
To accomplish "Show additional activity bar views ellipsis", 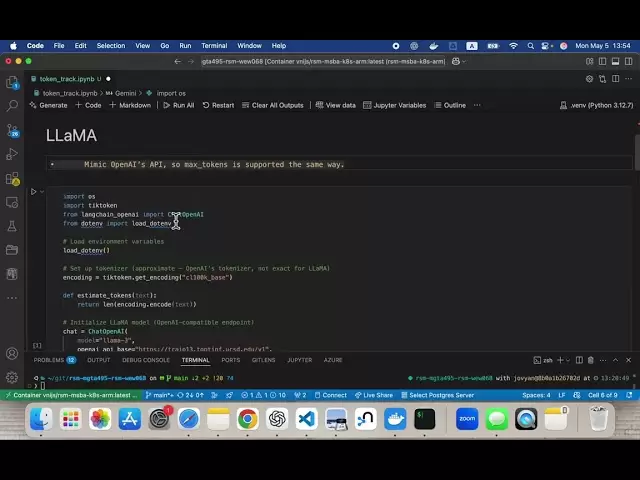I will coord(12,298).
